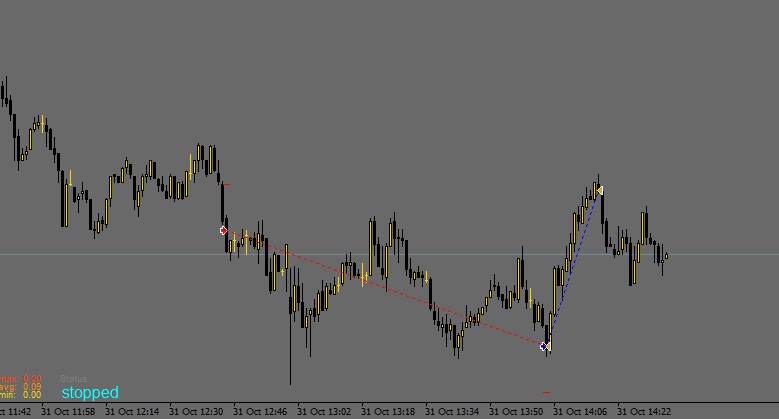The image size is (779, 419).
Task: Click the orange close arrow at the price peak
Action: pyautogui.click(x=599, y=190)
